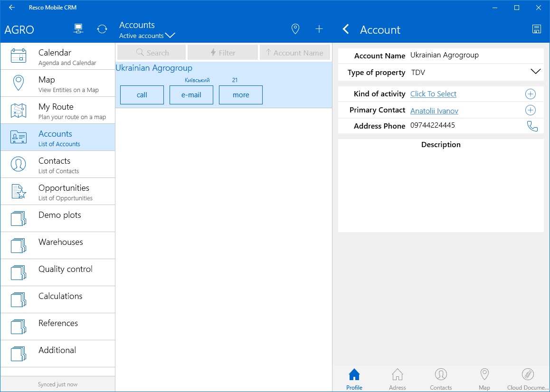The width and height of the screenshot is (550, 392).
Task: Click the Calculations stacked pages icon
Action: tap(19, 299)
